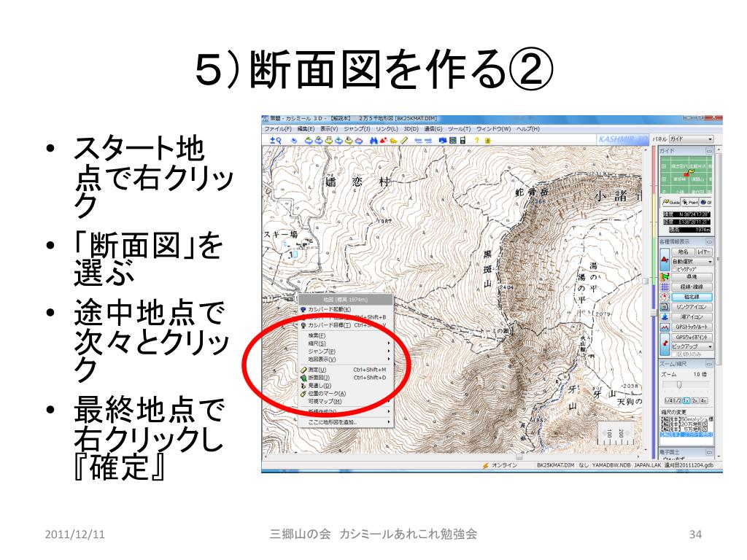Click the zoom magnifier icon in the toolbar
This screenshot has height=560, width=747.
coord(276,141)
